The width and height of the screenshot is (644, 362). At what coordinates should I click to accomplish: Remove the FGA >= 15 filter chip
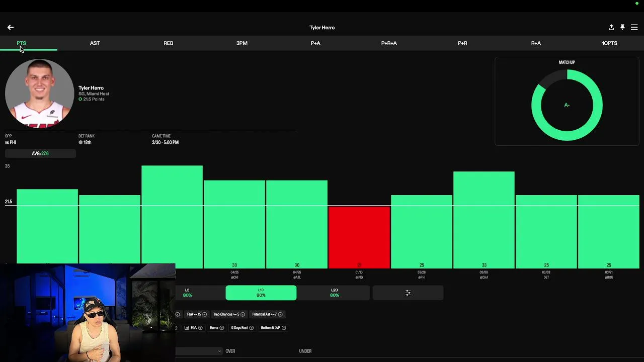tap(204, 314)
